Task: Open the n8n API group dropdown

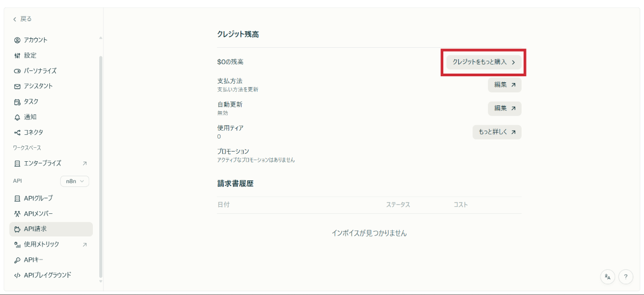Action: 75,181
